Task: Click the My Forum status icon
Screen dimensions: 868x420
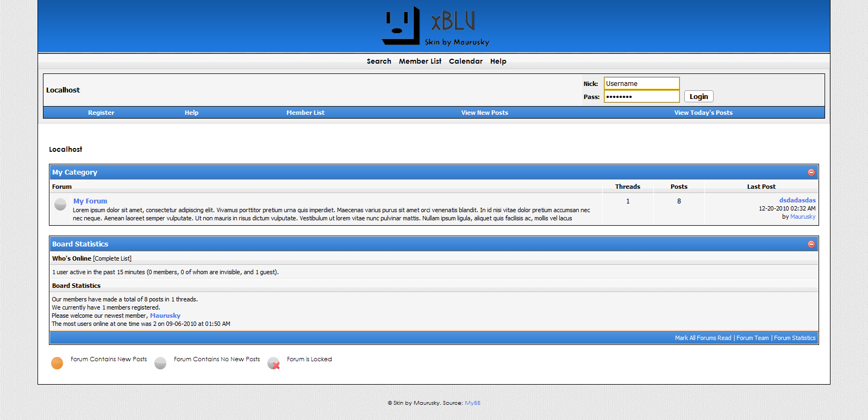Action: point(60,205)
